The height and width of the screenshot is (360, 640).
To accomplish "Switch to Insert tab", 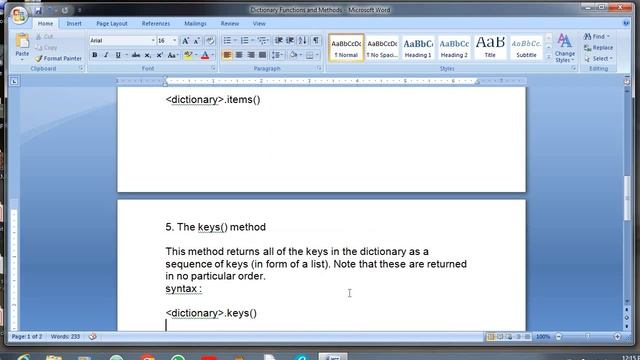I will click(74, 24).
